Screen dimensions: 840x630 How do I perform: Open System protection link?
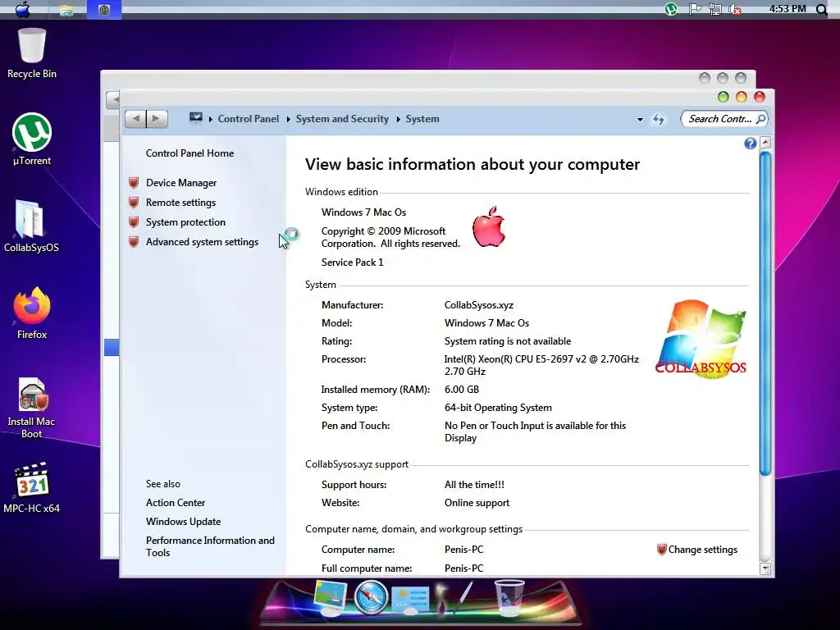(185, 222)
